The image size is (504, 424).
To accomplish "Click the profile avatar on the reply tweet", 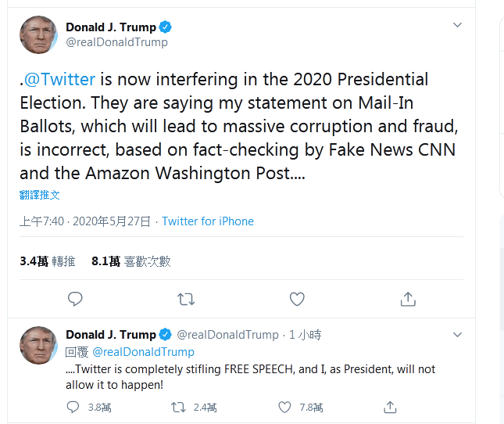I will (x=38, y=345).
